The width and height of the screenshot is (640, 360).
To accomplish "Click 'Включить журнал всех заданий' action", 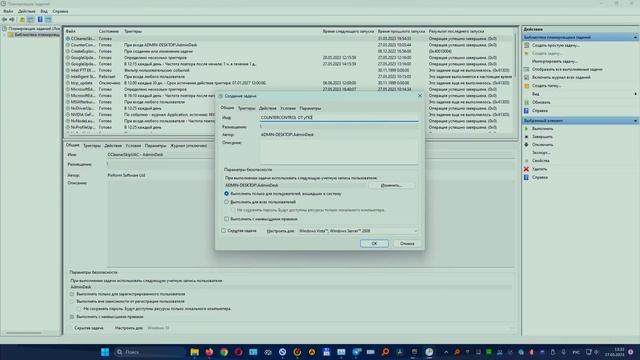I will point(561,78).
